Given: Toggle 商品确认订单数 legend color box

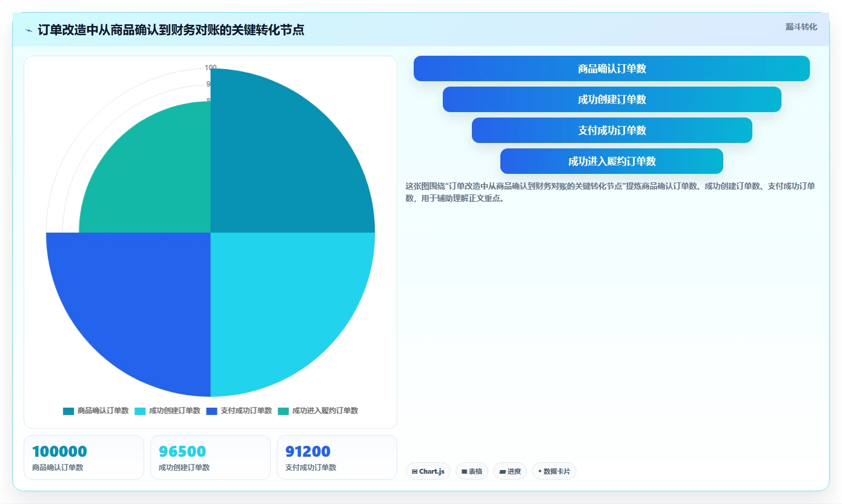Looking at the screenshot, I should 68,411.
